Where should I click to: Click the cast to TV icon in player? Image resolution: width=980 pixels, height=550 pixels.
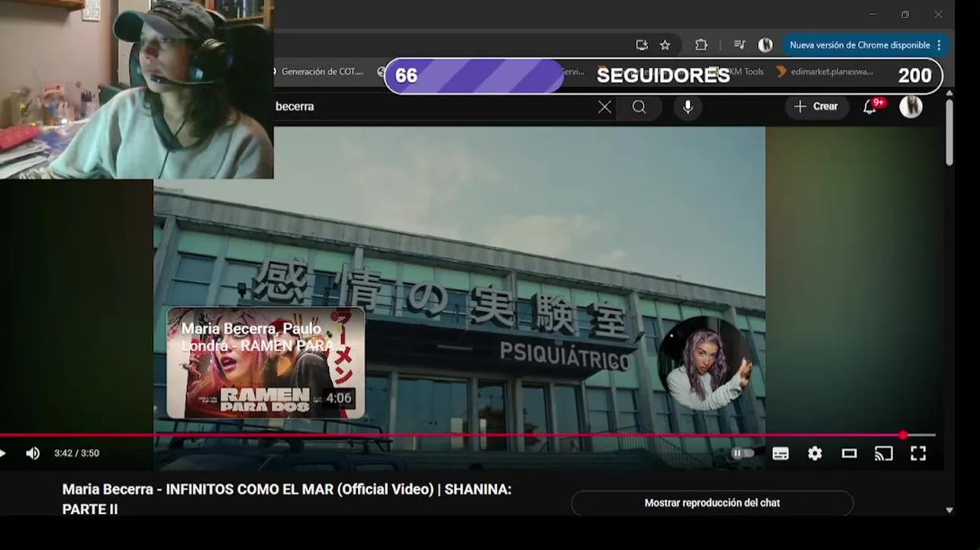pos(883,454)
